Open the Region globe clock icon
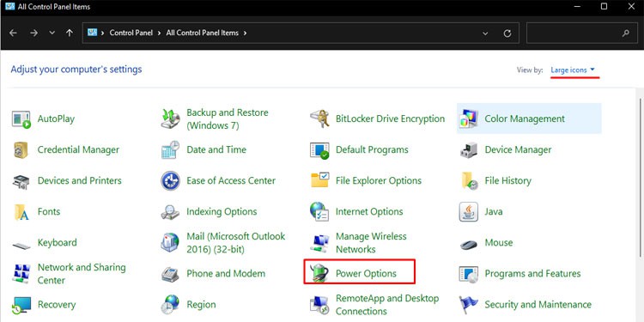 [x=170, y=305]
